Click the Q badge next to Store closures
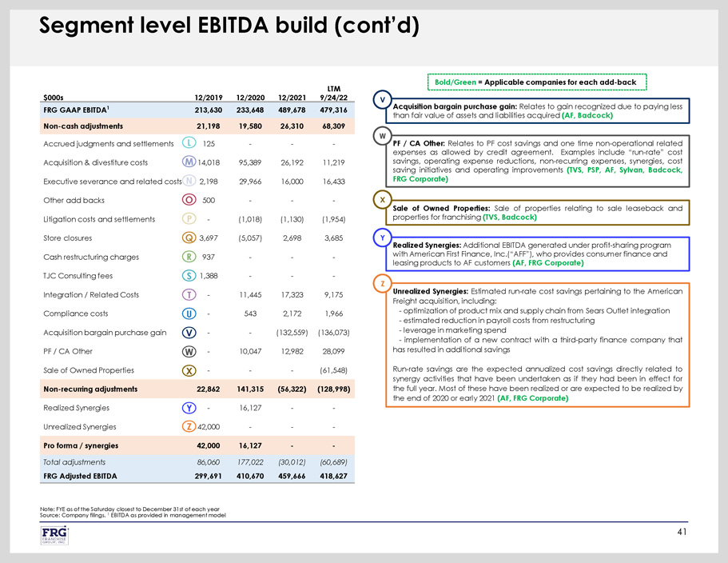This screenshot has width=728, height=563. tap(189, 238)
